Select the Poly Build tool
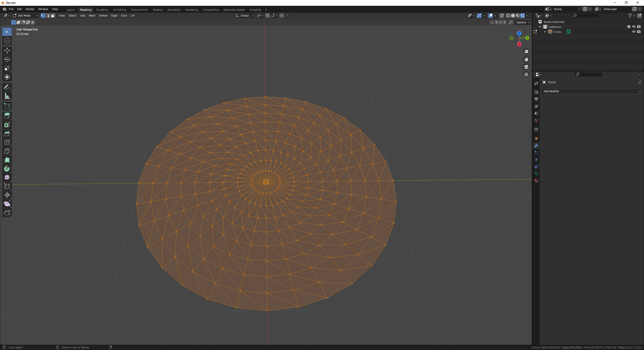The height and width of the screenshot is (350, 644). coord(7,160)
